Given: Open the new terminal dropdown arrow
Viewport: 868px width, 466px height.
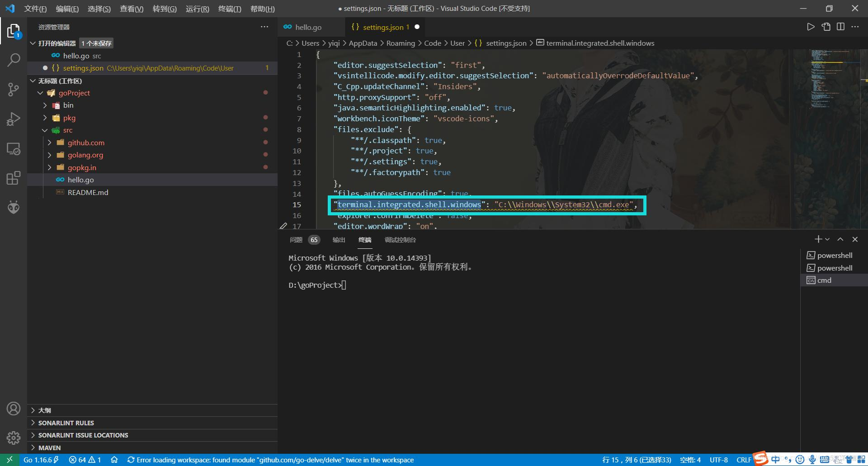Looking at the screenshot, I should pyautogui.click(x=827, y=239).
